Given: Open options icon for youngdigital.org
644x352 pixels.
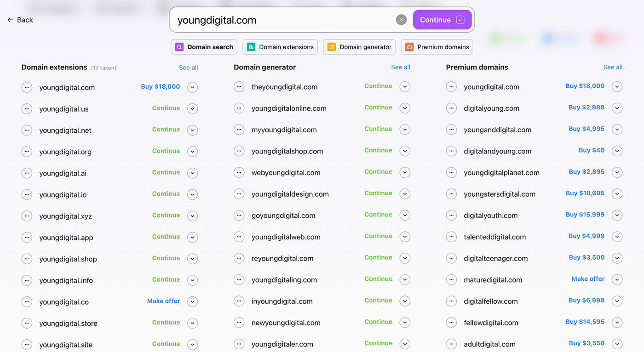Looking at the screenshot, I should tap(27, 152).
